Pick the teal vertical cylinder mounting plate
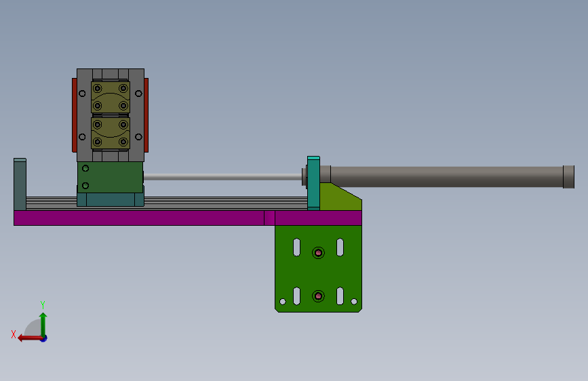The image size is (588, 381). pos(313,183)
